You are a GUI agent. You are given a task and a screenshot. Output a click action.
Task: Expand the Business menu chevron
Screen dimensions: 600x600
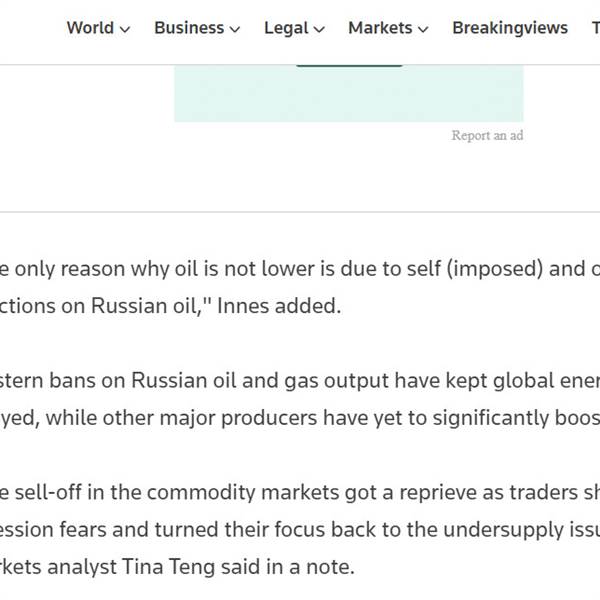235,29
